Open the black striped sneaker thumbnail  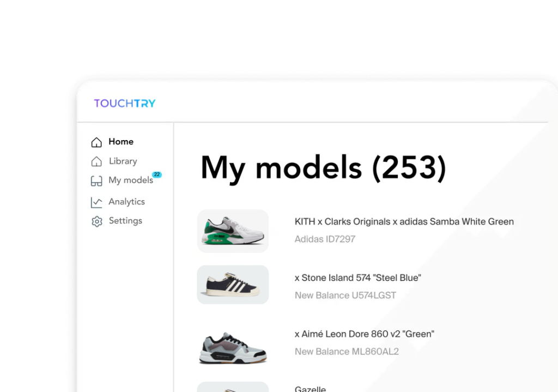pos(233,285)
